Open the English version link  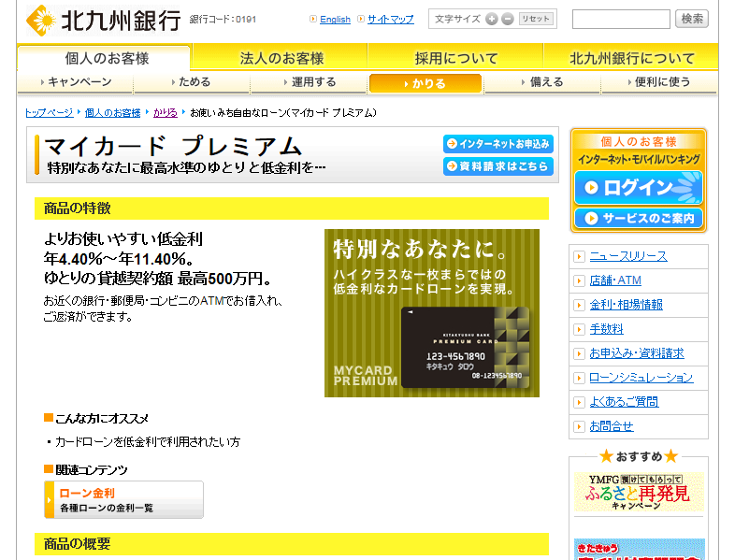(335, 20)
